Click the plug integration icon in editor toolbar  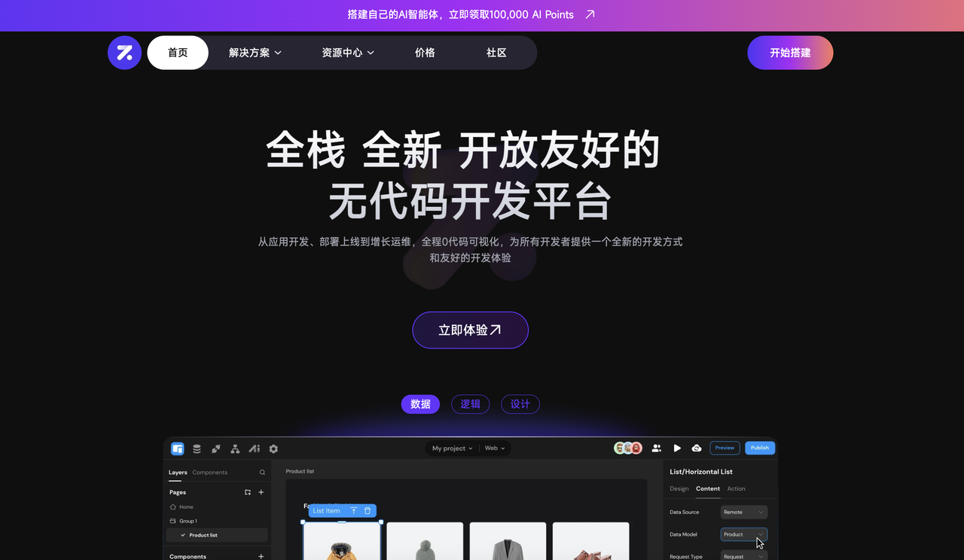tap(216, 449)
